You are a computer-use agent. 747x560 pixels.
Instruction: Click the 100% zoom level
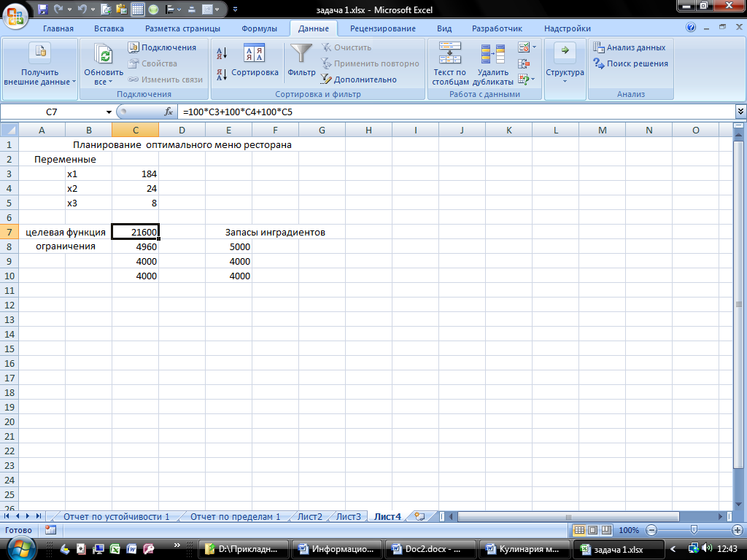click(x=628, y=530)
